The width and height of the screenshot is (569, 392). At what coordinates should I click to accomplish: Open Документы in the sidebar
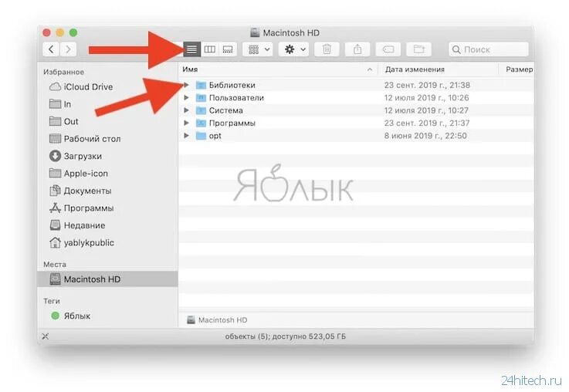(80, 191)
